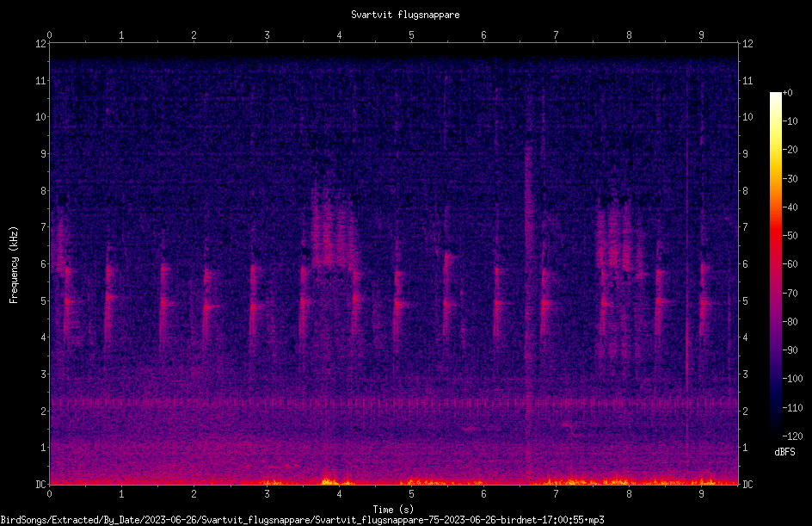The width and height of the screenshot is (812, 526).
Task: Click the '-10' color scale label
Action: tap(790, 121)
